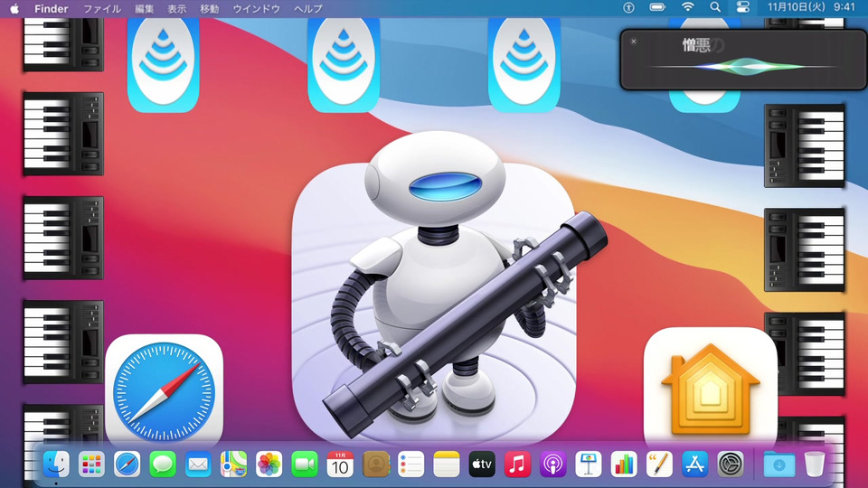This screenshot has width=868, height=488.
Task: Open the 移動 menu
Action: 210,8
